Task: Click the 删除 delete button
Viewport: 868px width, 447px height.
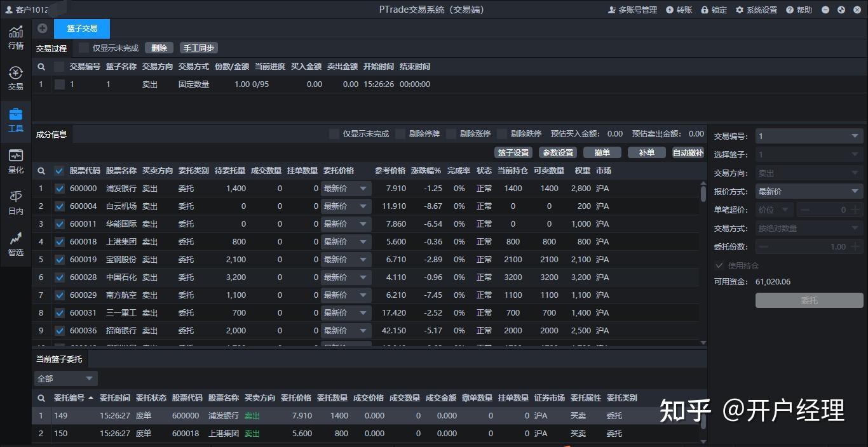Action: (159, 48)
